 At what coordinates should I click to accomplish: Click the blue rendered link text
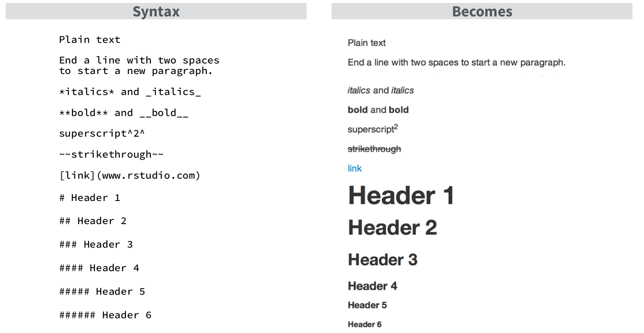click(354, 169)
